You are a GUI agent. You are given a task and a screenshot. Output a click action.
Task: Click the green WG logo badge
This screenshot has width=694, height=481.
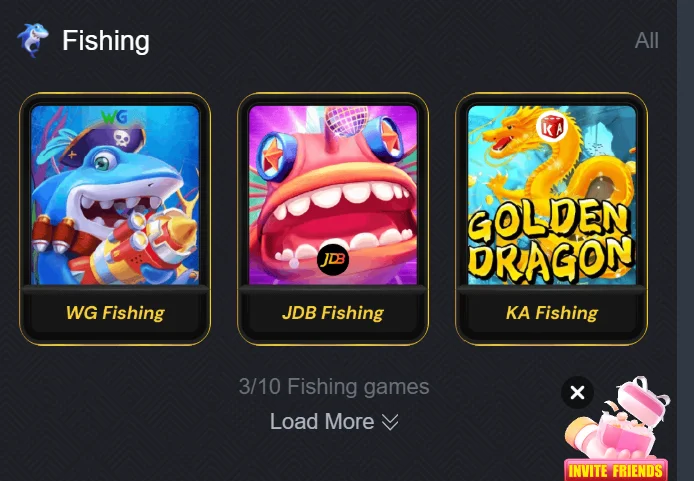coord(114,117)
